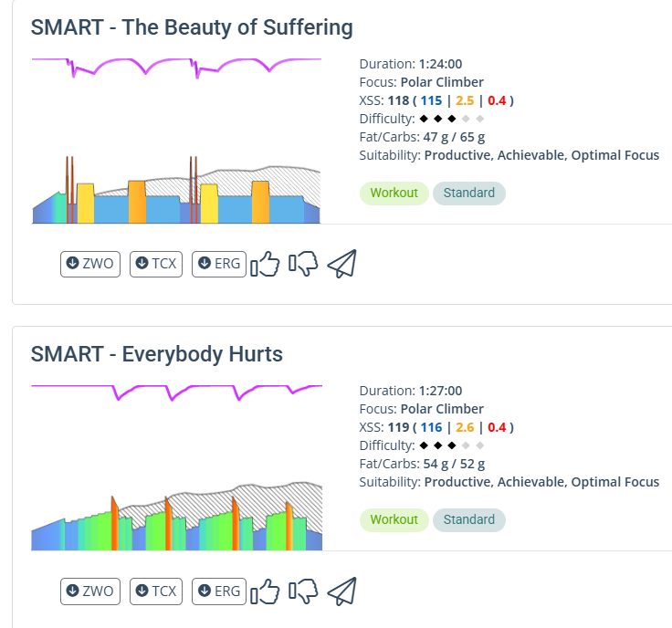
Task: Click Workout tag on Everybody Hurts
Action: pos(394,519)
